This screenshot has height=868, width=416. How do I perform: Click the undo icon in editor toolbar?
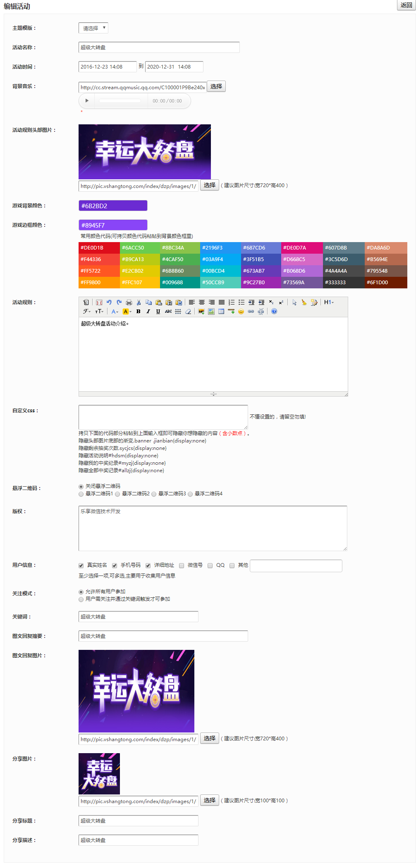[x=109, y=302]
